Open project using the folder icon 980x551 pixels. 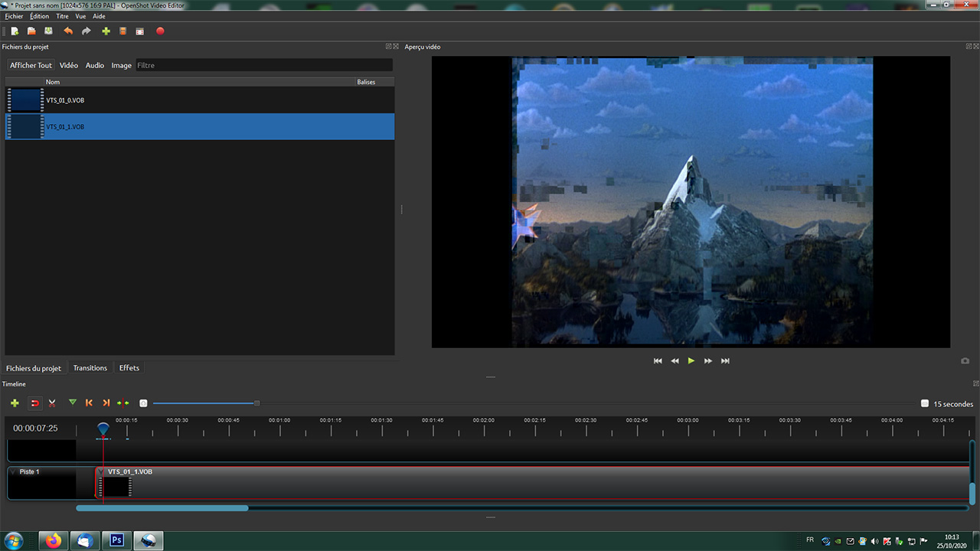click(x=31, y=31)
